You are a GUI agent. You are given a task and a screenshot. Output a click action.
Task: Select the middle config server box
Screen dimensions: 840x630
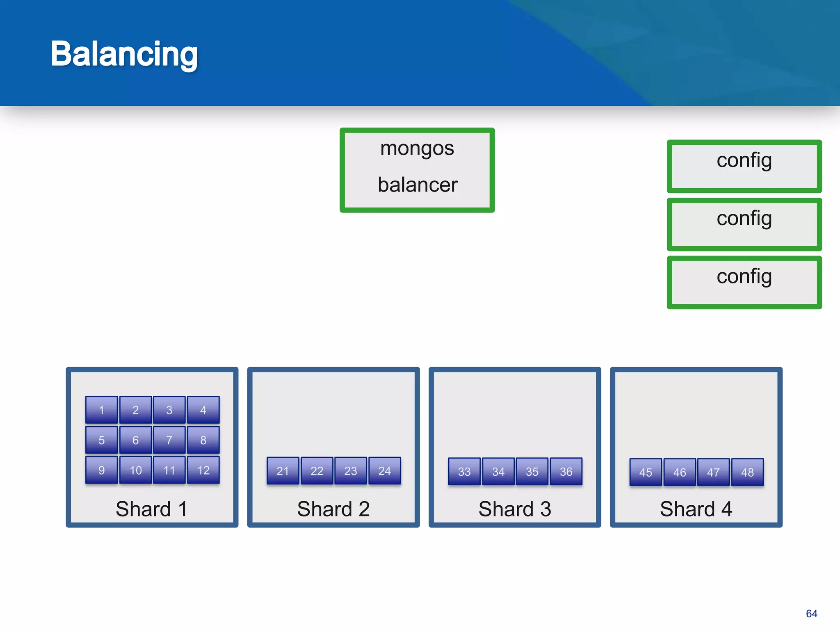point(744,224)
